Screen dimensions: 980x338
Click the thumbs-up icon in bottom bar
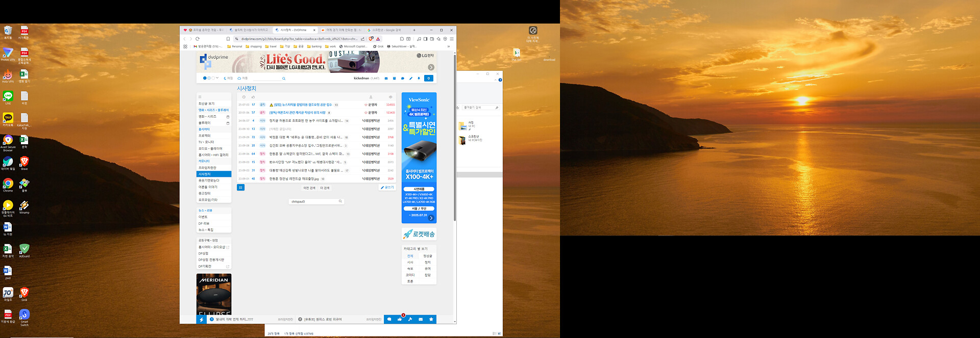pyautogui.click(x=400, y=320)
